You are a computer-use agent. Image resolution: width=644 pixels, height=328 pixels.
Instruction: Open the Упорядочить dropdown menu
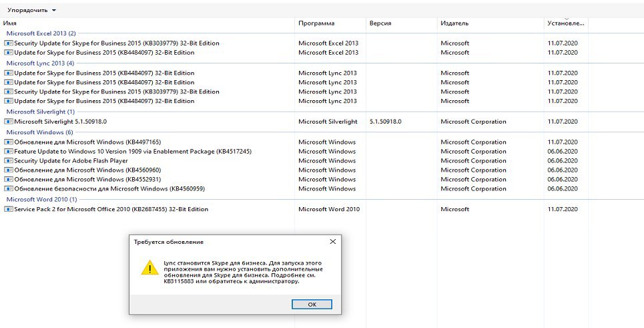31,10
